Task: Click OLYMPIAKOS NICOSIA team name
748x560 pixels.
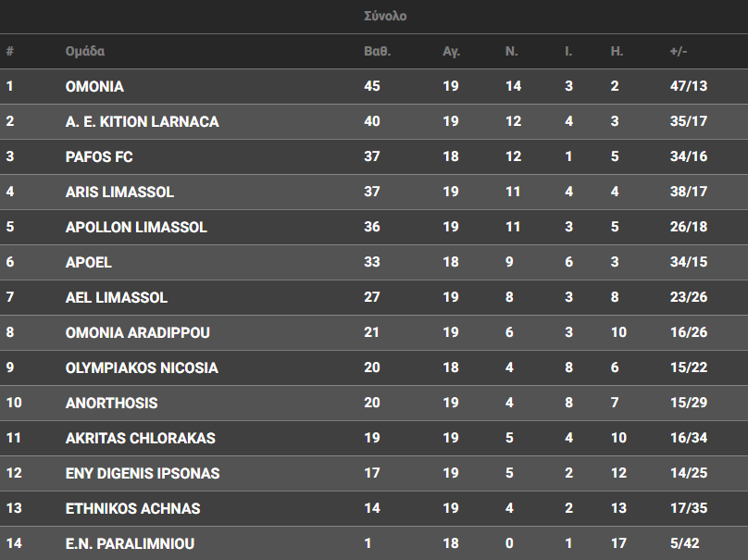Action: click(142, 367)
